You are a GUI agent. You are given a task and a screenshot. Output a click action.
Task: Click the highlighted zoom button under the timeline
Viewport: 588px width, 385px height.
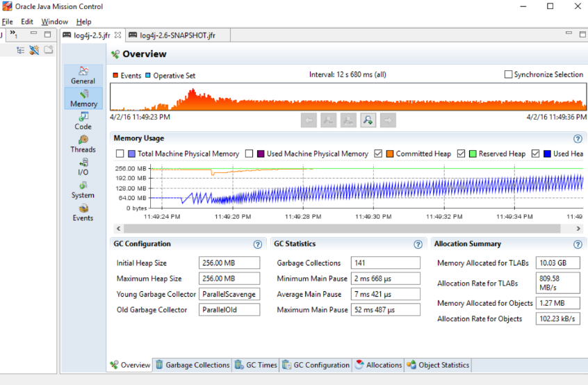tap(368, 120)
